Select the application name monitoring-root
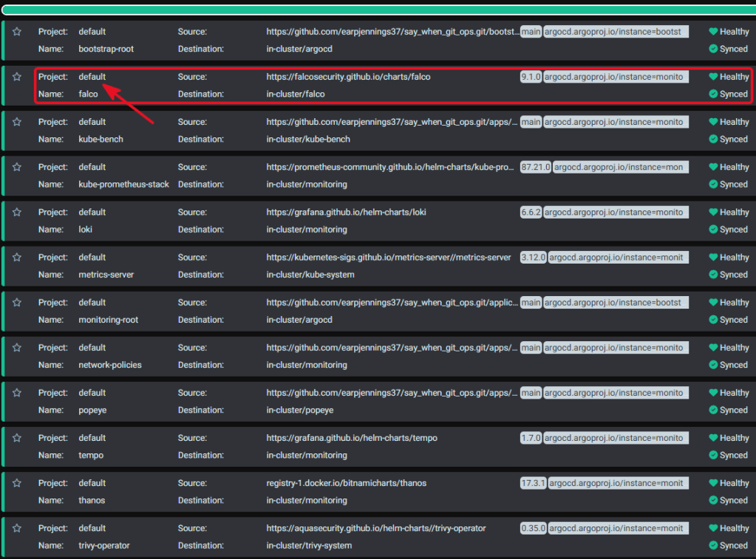756x559 pixels. (x=109, y=320)
